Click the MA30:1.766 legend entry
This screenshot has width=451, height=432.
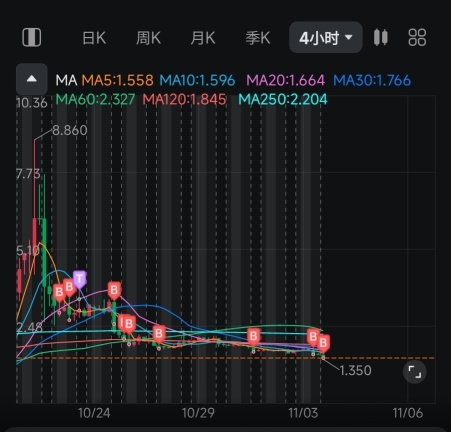point(372,80)
